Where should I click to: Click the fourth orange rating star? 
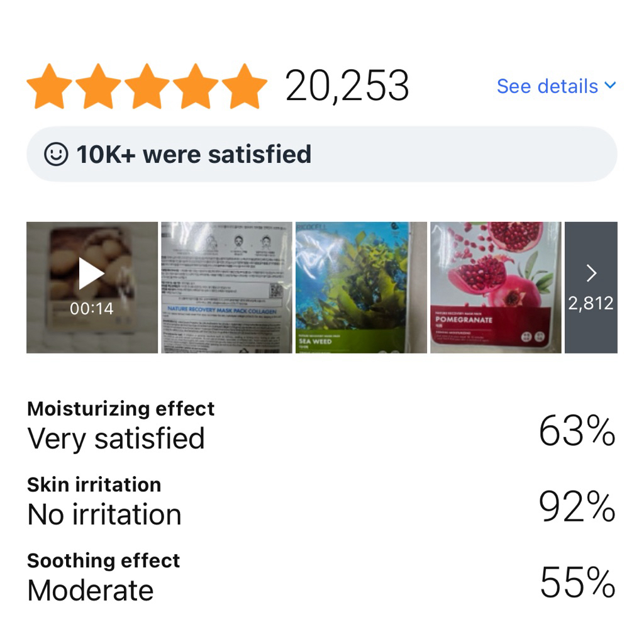(x=196, y=86)
